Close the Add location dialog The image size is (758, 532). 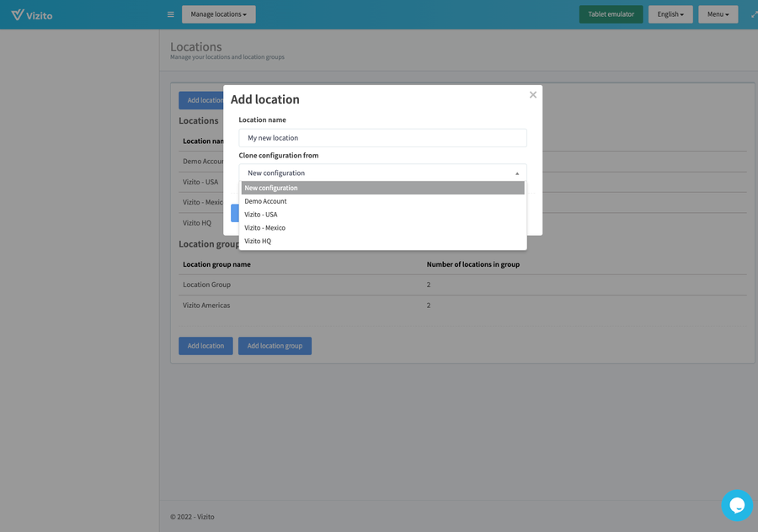point(532,95)
